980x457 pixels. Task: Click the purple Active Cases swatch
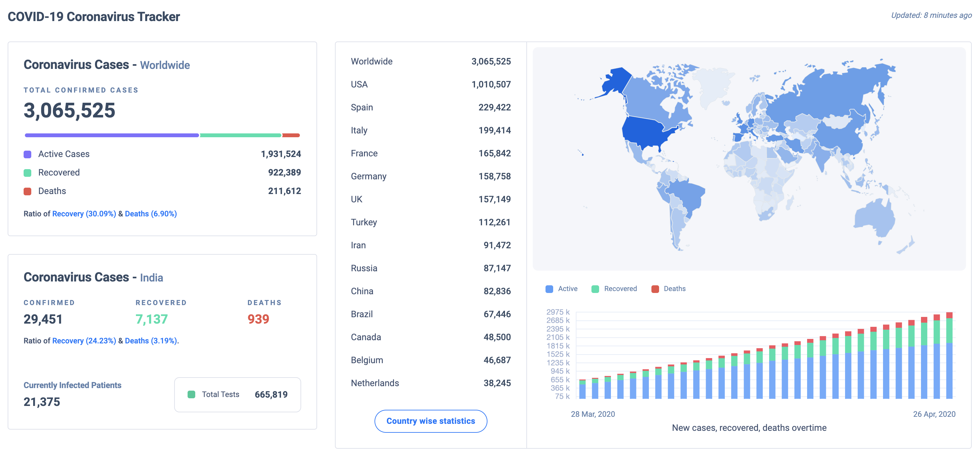(x=27, y=154)
